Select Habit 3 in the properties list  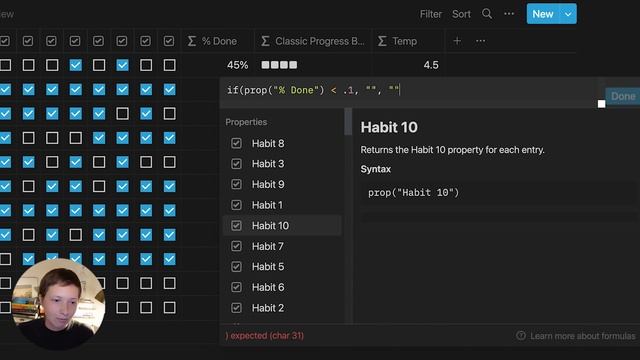(x=282, y=164)
